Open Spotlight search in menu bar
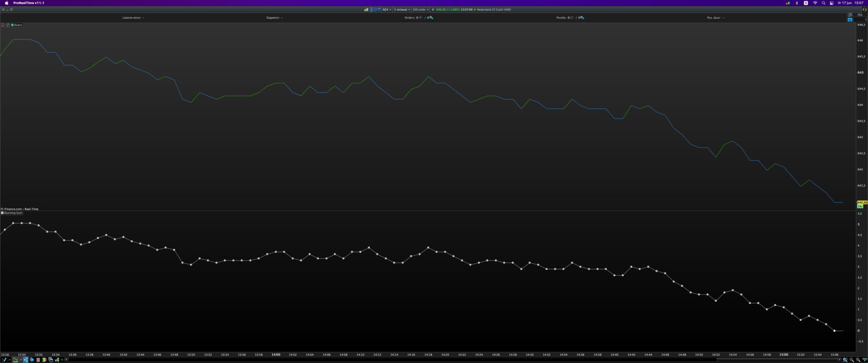 823,3
